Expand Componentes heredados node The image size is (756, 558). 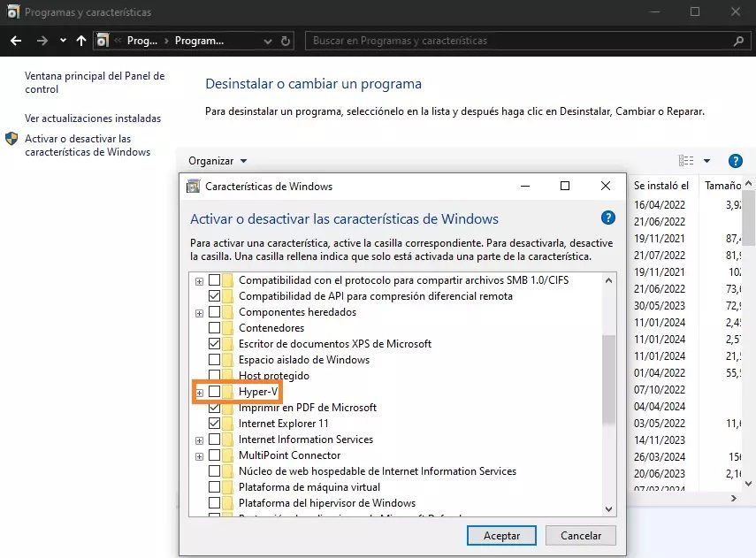(x=199, y=313)
